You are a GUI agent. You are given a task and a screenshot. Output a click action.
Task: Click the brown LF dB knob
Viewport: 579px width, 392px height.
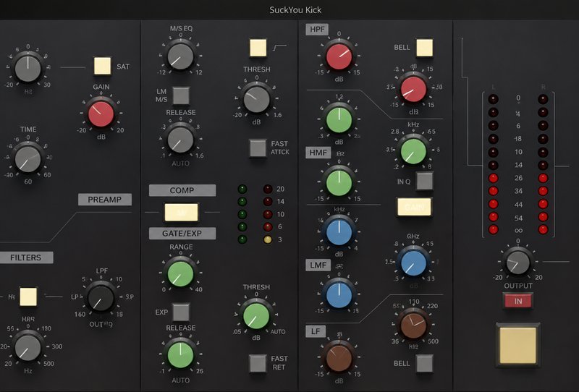[x=339, y=358]
